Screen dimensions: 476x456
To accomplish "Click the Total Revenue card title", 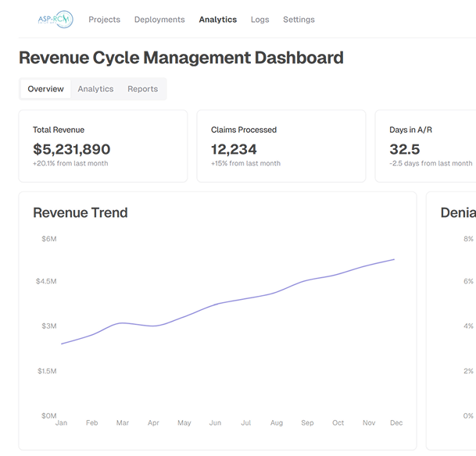I will pyautogui.click(x=59, y=130).
